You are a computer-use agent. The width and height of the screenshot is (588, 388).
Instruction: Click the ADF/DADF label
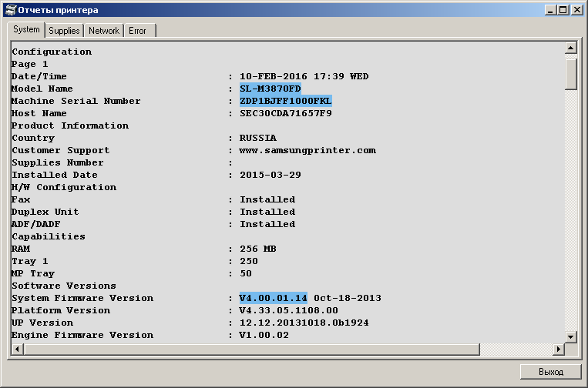pyautogui.click(x=36, y=224)
